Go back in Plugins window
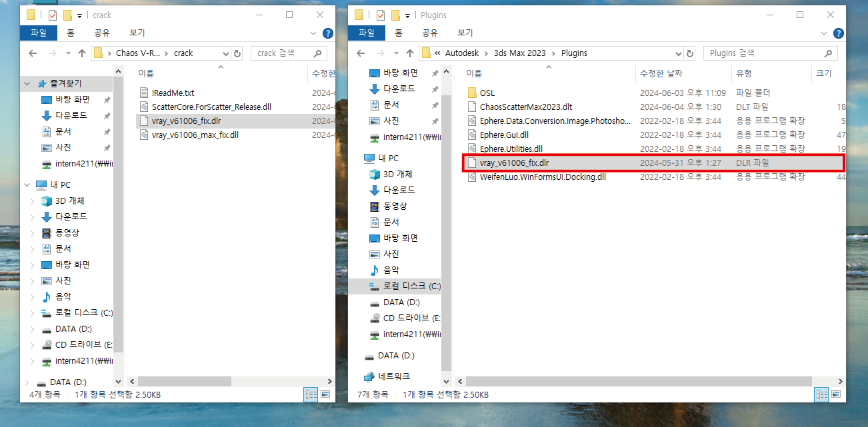The image size is (868, 427). (x=361, y=53)
